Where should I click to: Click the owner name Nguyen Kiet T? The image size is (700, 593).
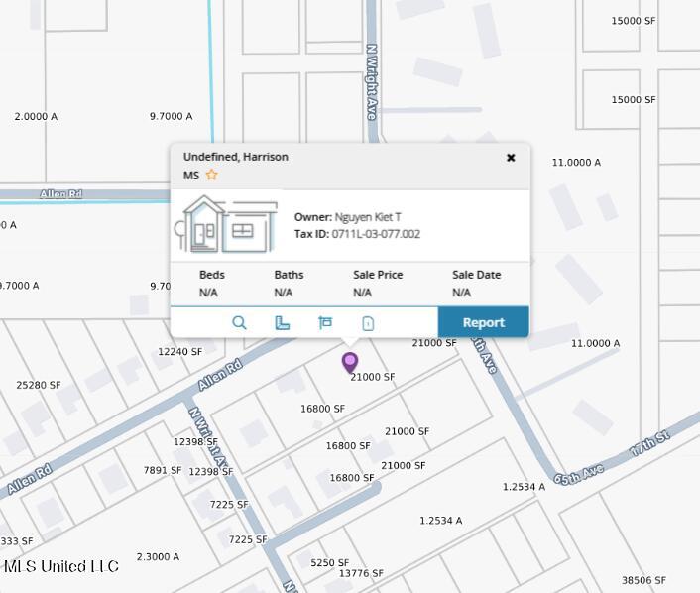(x=367, y=217)
